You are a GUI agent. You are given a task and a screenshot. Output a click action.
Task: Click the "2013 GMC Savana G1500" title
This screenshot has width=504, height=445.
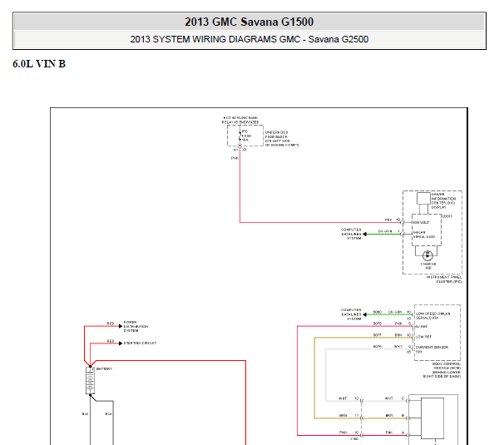(250, 22)
